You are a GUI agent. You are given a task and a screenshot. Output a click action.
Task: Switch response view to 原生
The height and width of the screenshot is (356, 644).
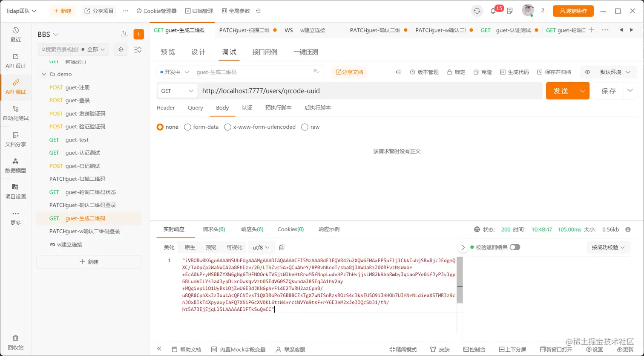pyautogui.click(x=190, y=247)
